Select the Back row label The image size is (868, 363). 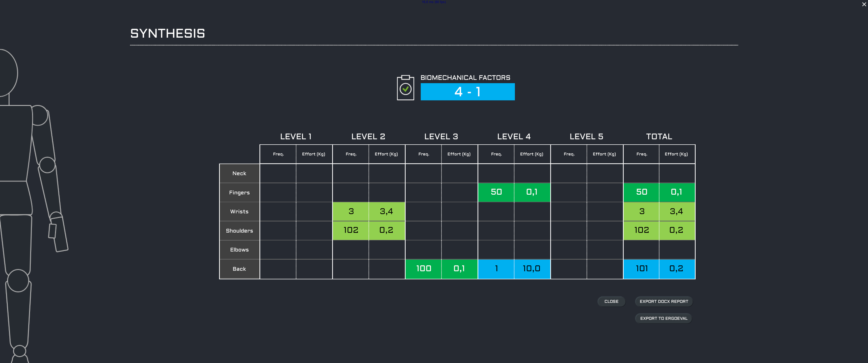tap(239, 269)
